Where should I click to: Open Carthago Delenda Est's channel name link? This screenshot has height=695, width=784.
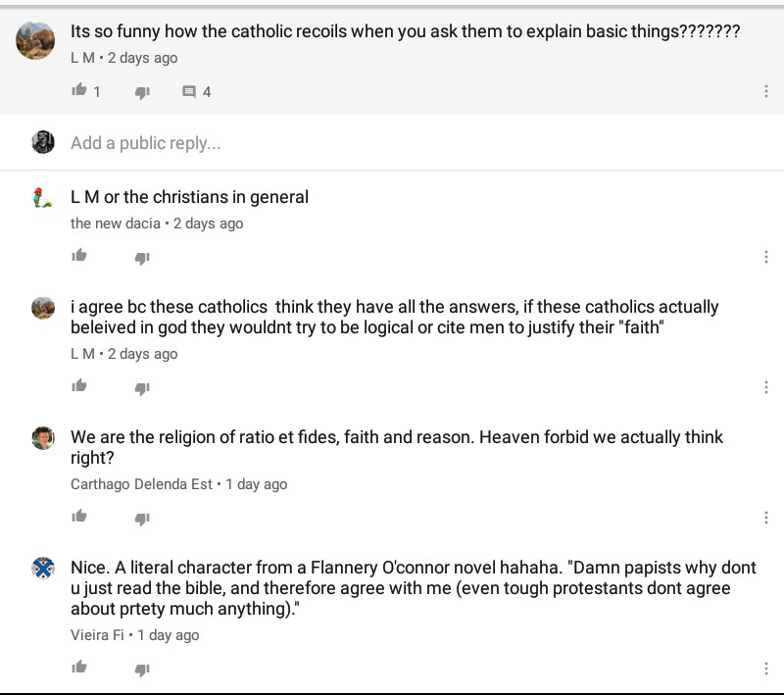click(141, 484)
